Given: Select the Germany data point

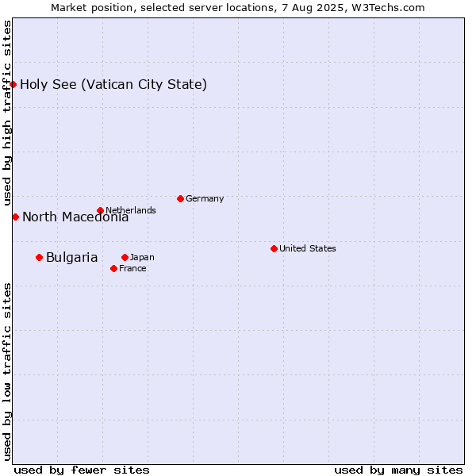Looking at the screenshot, I should point(180,199).
